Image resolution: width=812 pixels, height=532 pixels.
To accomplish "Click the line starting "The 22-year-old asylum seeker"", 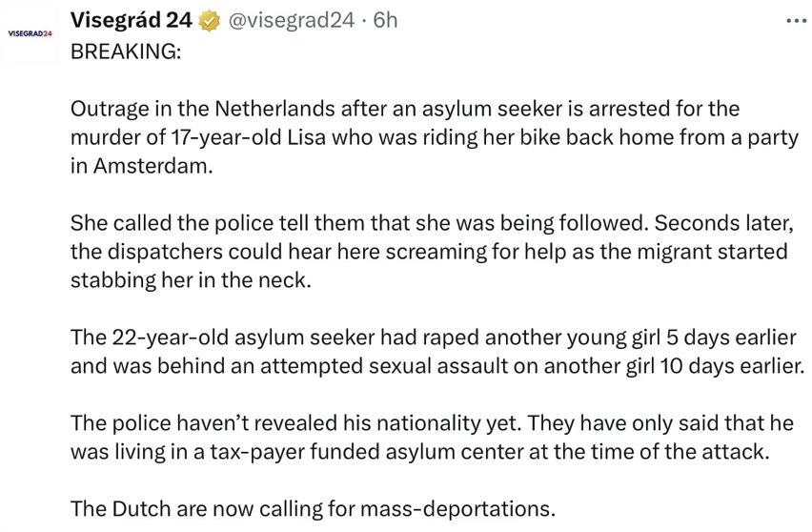I will pyautogui.click(x=433, y=338).
